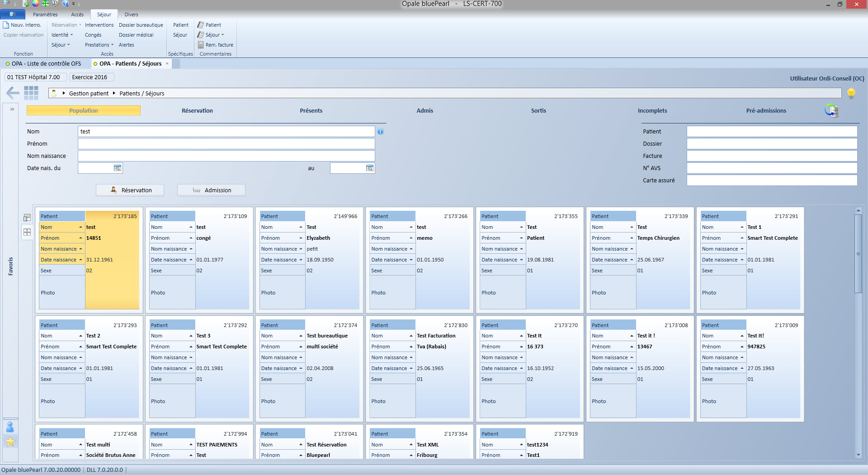This screenshot has width=868, height=475.
Task: Click the Rem. facture document icon
Action: coord(201,45)
